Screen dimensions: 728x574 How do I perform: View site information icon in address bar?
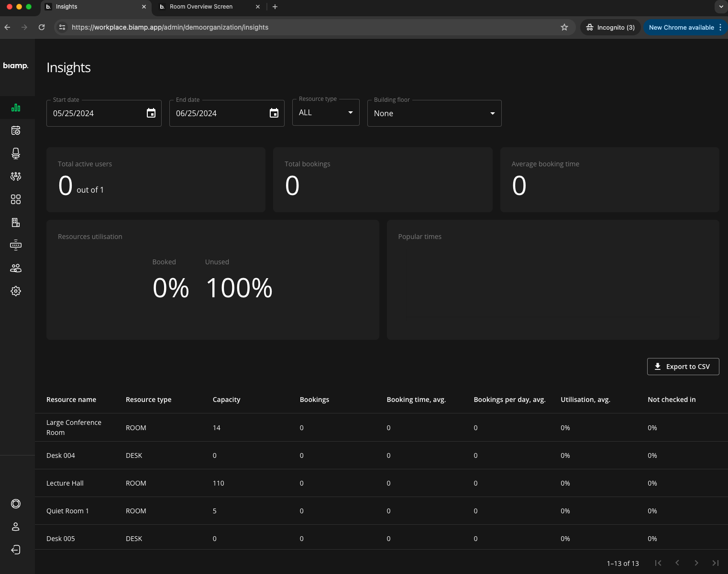62,27
